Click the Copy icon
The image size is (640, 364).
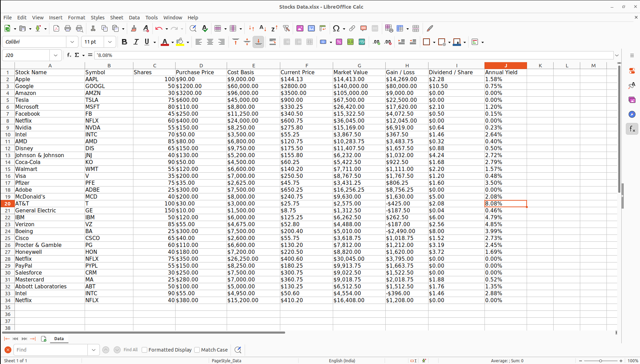(104, 28)
